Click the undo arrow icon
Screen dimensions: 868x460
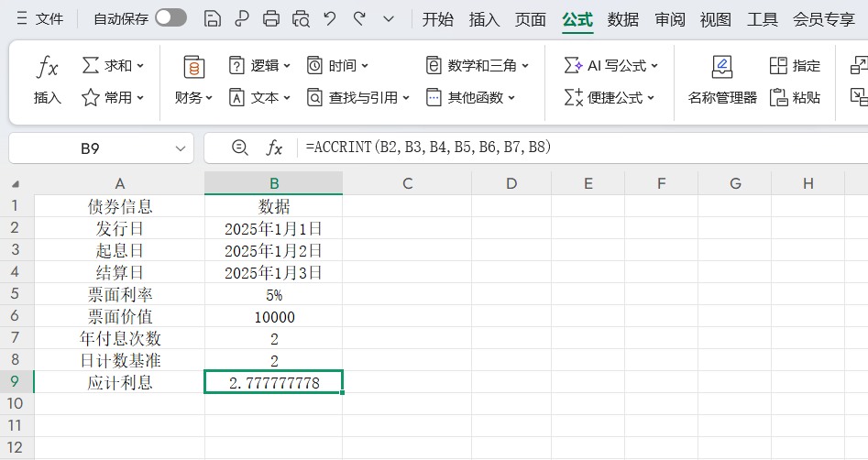[330, 19]
